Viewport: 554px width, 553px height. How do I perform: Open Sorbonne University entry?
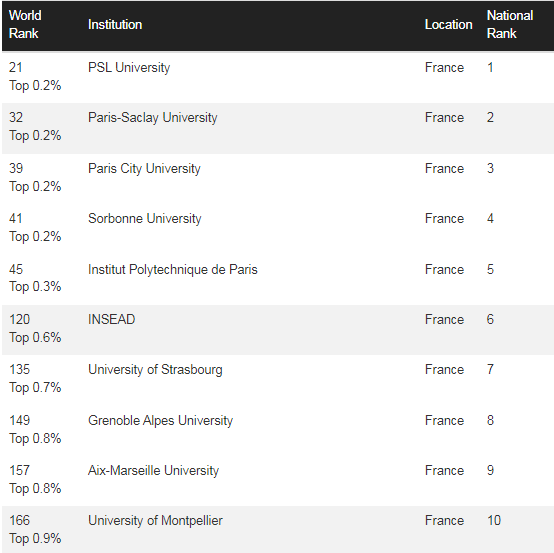(x=145, y=218)
